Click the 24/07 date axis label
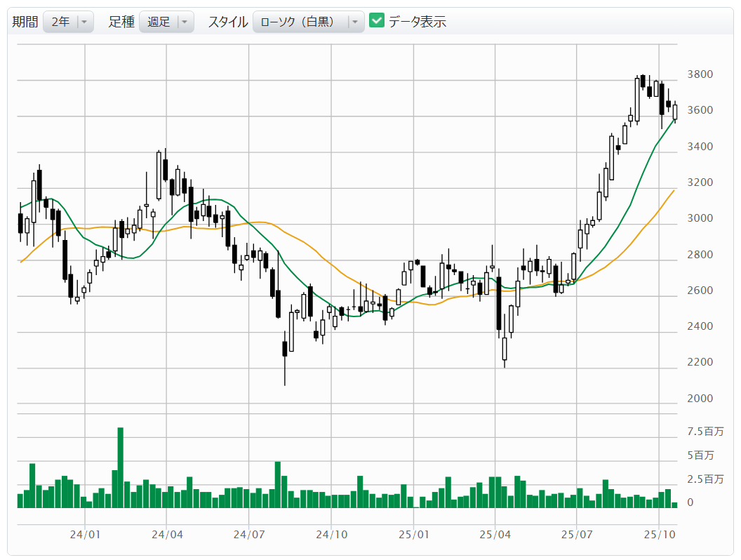Image resolution: width=741 pixels, height=560 pixels. coord(249,535)
